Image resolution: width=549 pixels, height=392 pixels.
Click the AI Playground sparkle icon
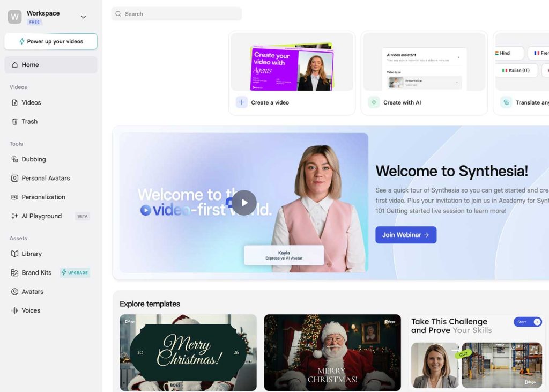14,216
